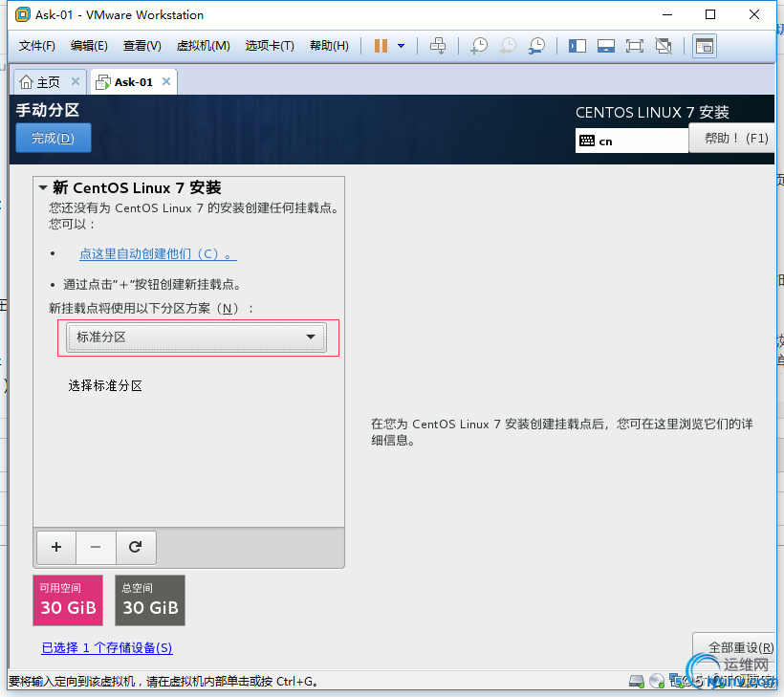The image size is (784, 697).
Task: Reload storage configuration with refresh button
Action: click(136, 547)
